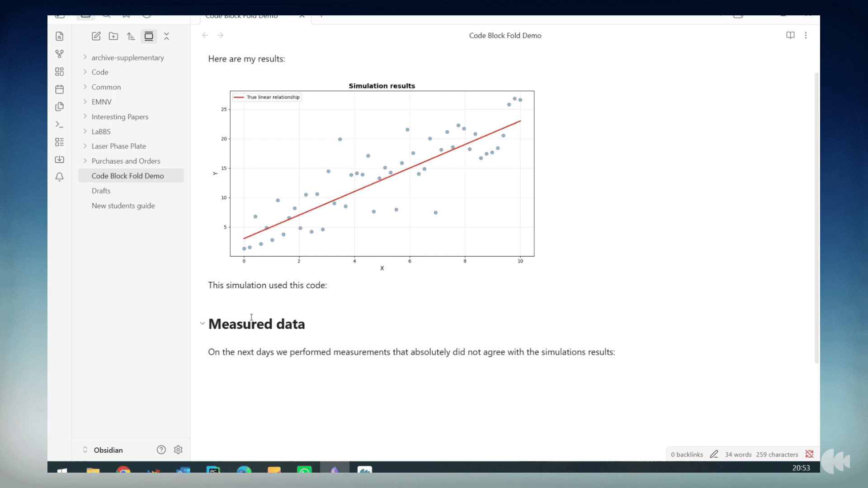Open the Code Block Fold Demo note
868x488 pixels.
[x=131, y=176]
